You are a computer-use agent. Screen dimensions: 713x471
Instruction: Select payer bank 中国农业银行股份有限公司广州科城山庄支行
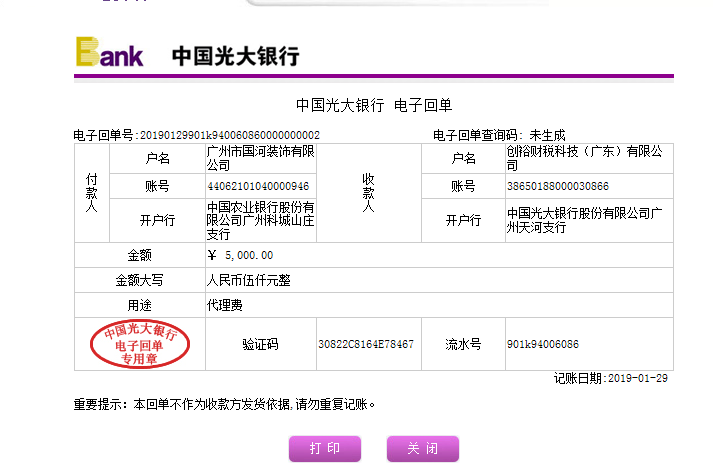coord(260,220)
